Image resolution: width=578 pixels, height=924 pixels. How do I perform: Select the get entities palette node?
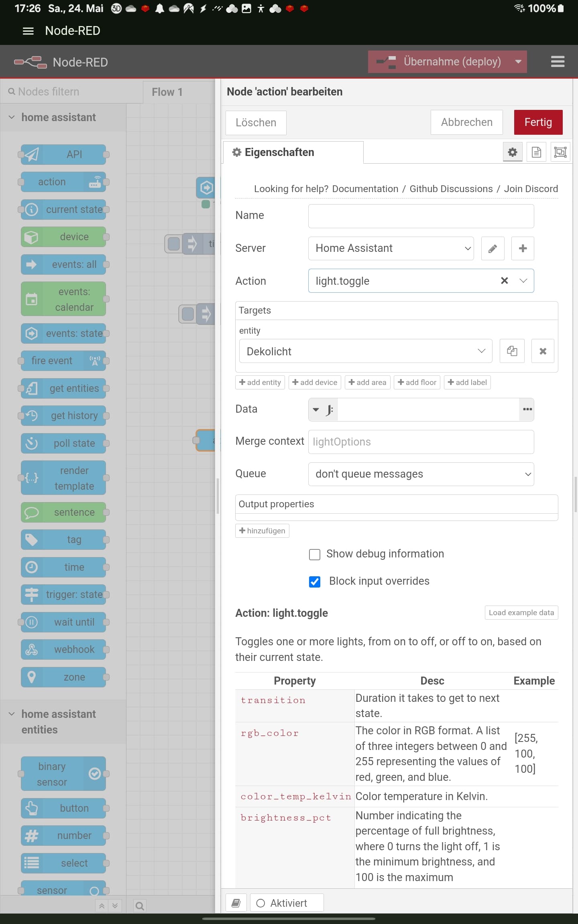(x=63, y=388)
